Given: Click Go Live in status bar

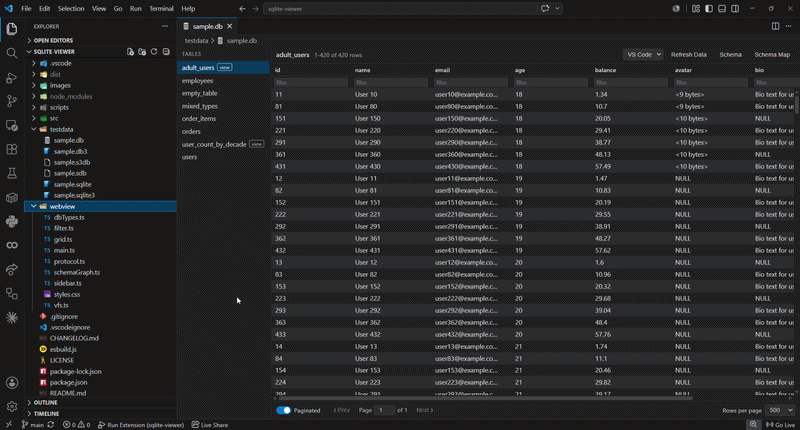Looking at the screenshot, I should pos(781,425).
